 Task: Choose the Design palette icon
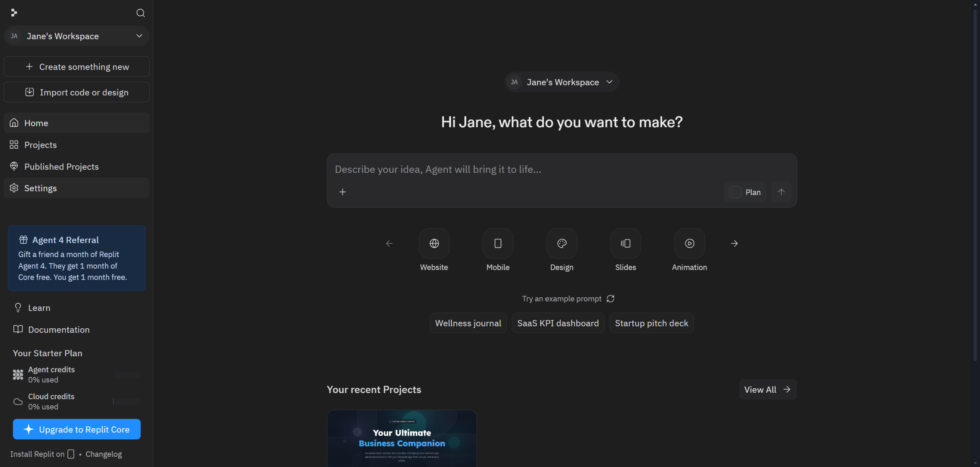(x=562, y=243)
